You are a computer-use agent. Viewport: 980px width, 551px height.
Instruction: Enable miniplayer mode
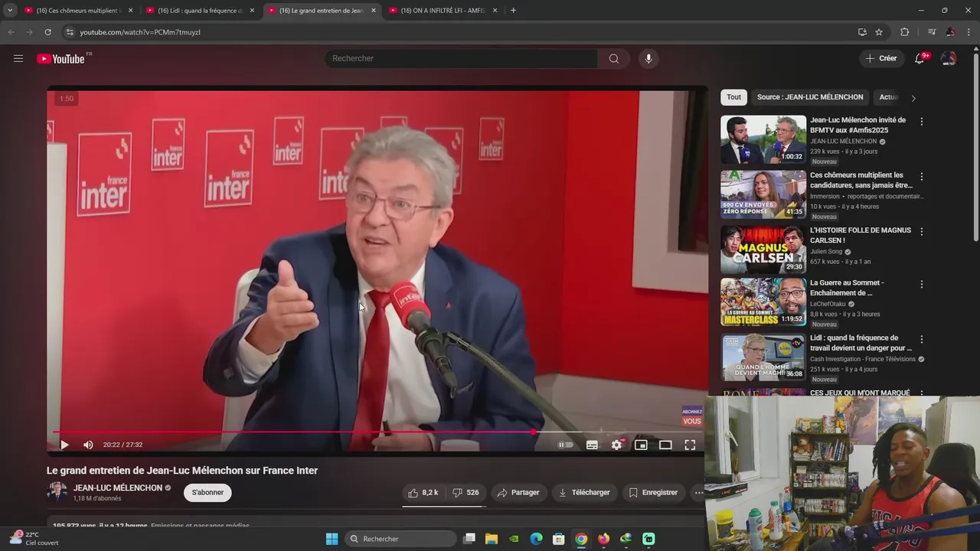(x=641, y=445)
